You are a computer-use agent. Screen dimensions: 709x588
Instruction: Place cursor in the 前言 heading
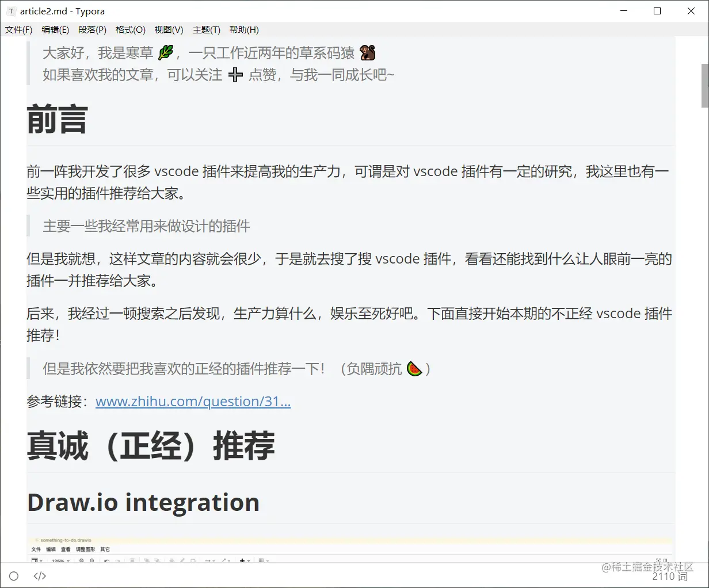(57, 120)
